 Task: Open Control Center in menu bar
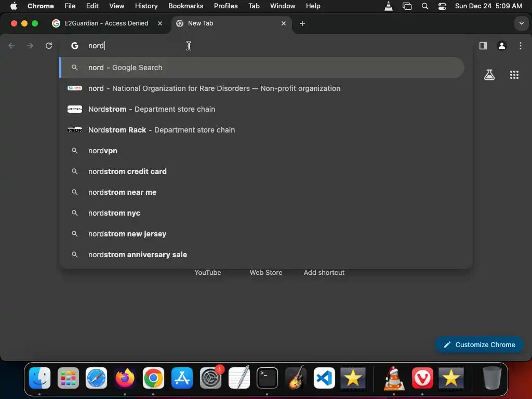click(x=442, y=6)
